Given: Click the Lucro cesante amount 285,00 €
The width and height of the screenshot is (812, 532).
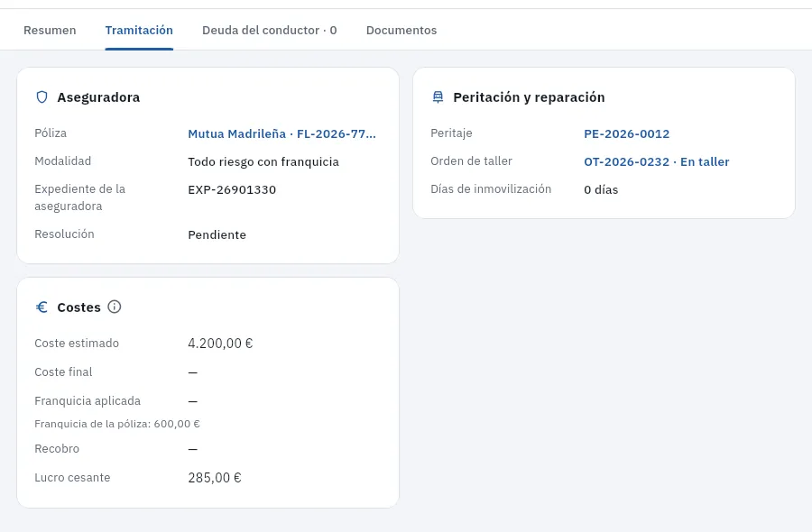Looking at the screenshot, I should point(215,478).
